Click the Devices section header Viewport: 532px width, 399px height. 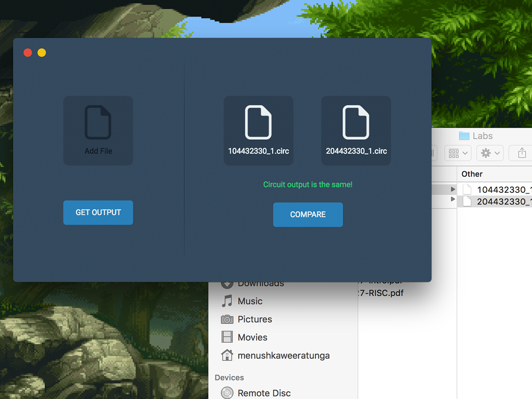(x=229, y=378)
